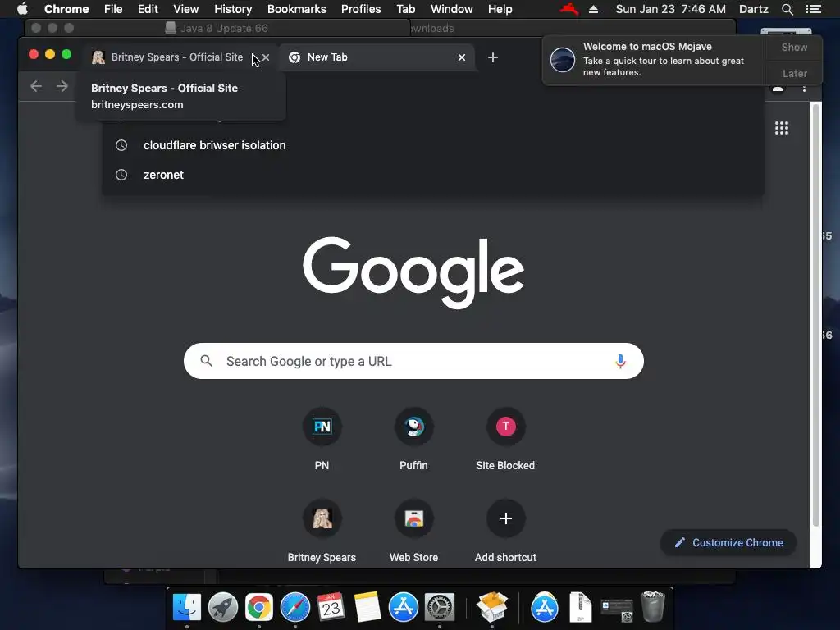Click the browser Forward arrow

point(62,86)
